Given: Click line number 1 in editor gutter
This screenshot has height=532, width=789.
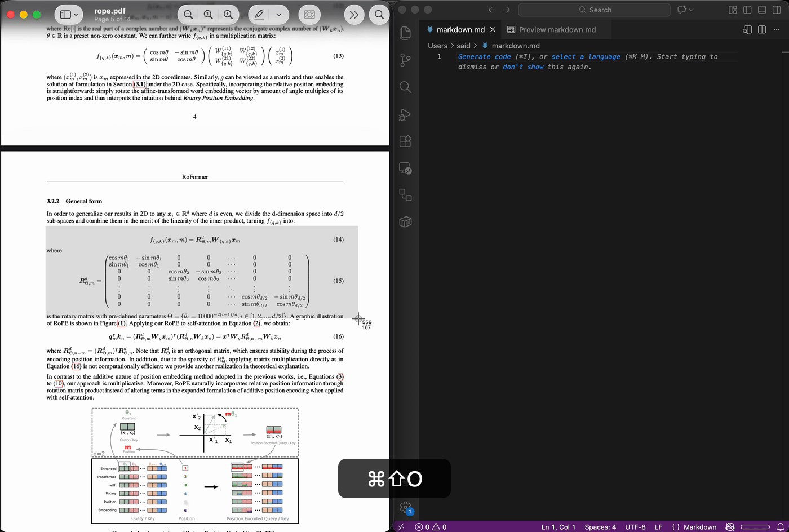Looking at the screenshot, I should click(x=439, y=56).
